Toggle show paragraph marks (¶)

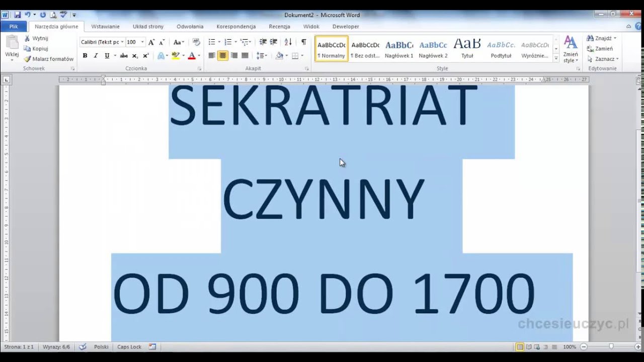point(303,42)
